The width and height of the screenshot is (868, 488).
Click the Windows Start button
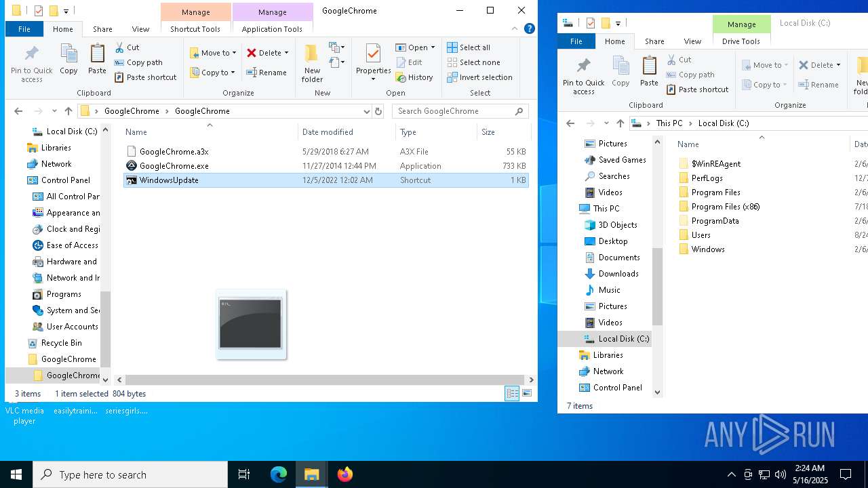[16, 474]
